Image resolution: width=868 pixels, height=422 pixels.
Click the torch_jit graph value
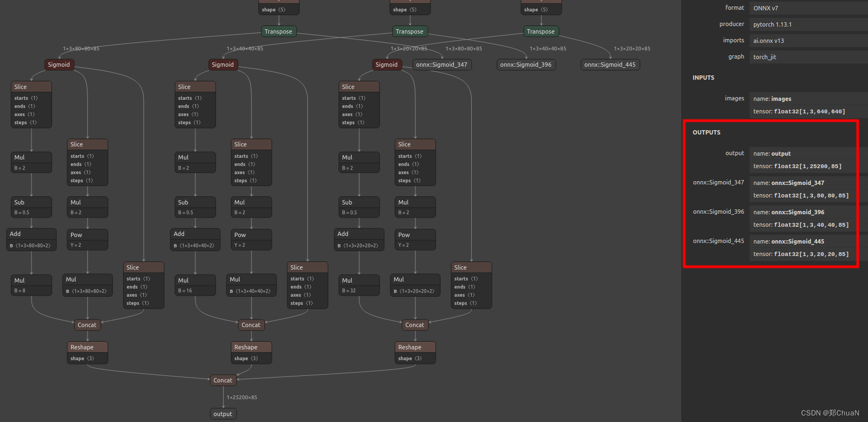[x=808, y=57]
